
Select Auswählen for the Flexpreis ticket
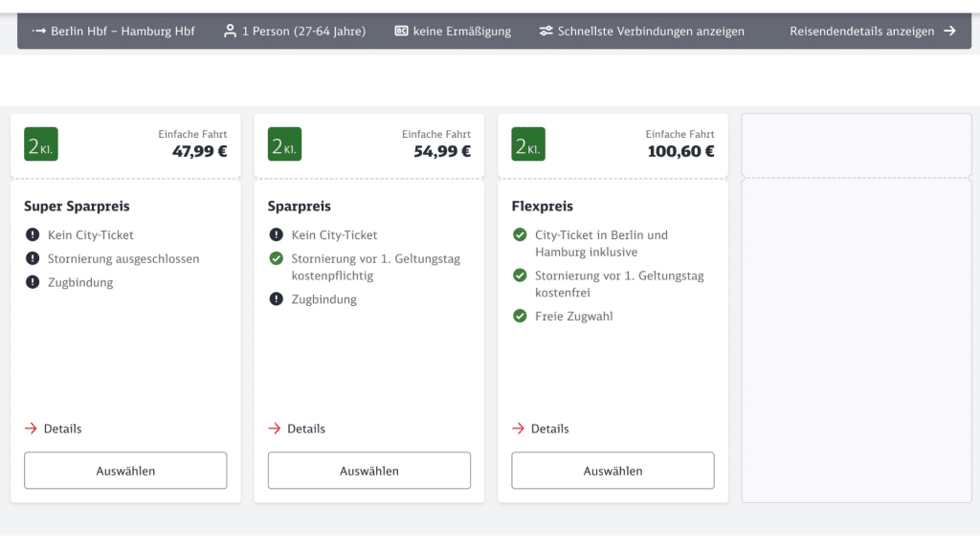(x=612, y=470)
